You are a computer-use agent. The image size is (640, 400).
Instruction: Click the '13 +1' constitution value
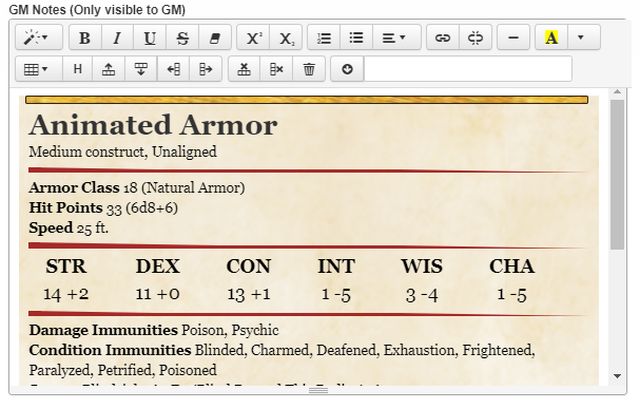(249, 294)
